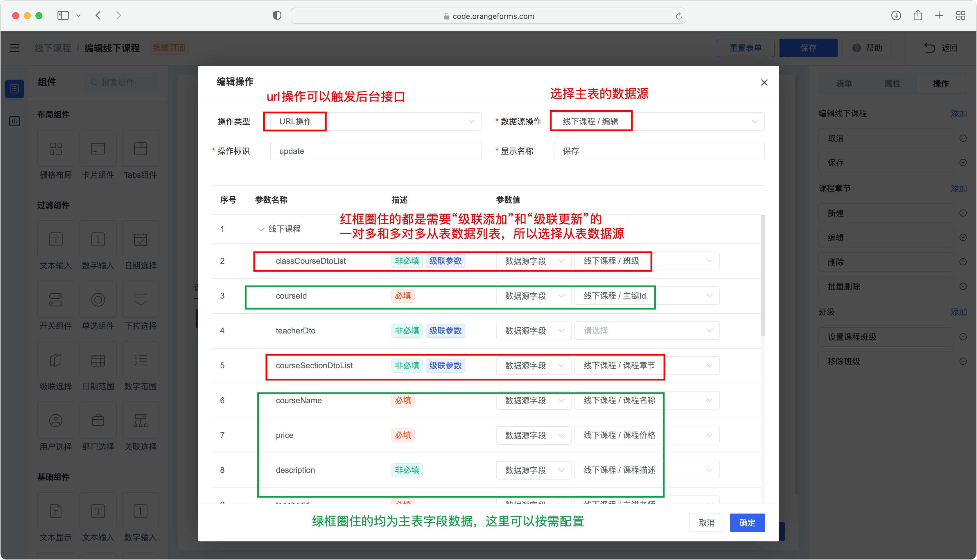Select the 文本显示 component icon
The width and height of the screenshot is (977, 560).
(56, 511)
